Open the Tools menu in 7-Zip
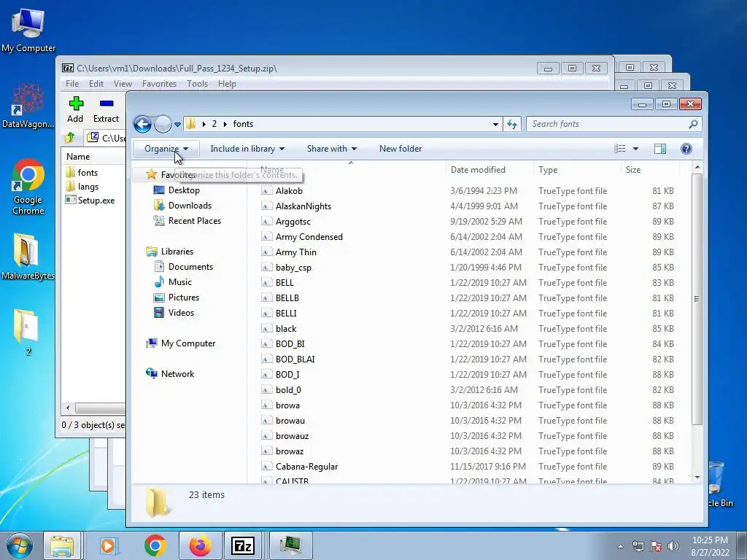Viewport: 747px width, 560px height. (197, 84)
